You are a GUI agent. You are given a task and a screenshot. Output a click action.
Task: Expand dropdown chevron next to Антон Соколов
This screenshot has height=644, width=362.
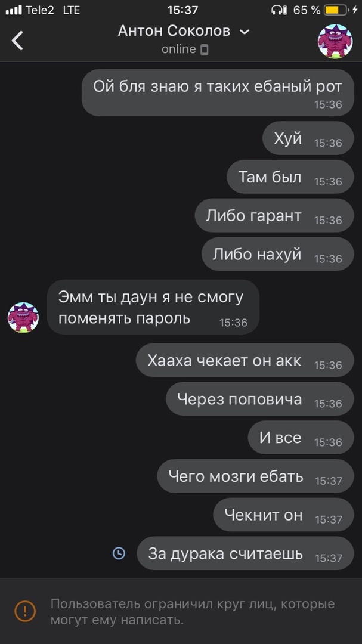245,32
